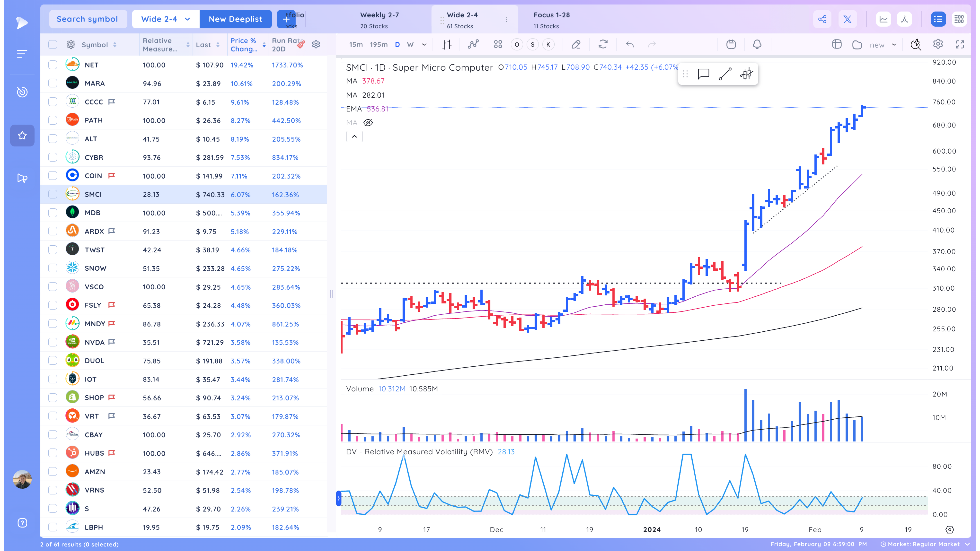Click the plus add button
980x551 pixels.
286,19
